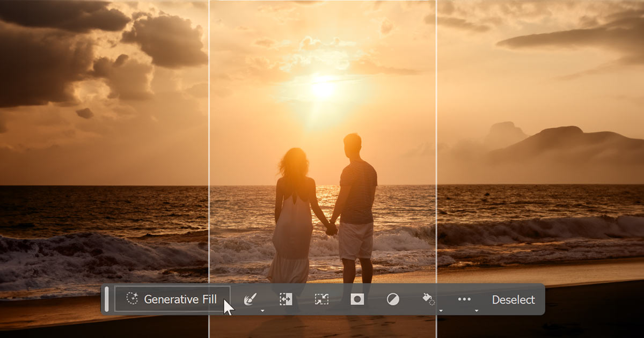Viewport: 644px width, 338px height.
Task: Click the rightmost image pane with mountains
Action: click(542, 134)
